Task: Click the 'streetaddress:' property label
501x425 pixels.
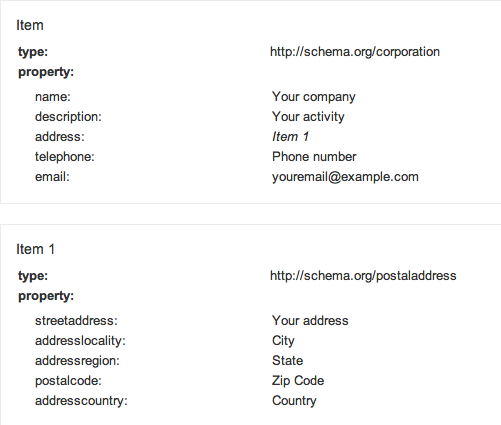Action: [76, 321]
